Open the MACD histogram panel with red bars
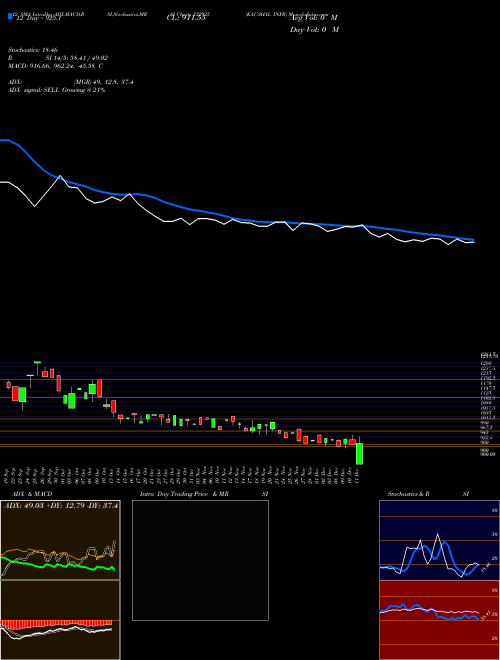Screen dimensions: 500x660 (60, 620)
